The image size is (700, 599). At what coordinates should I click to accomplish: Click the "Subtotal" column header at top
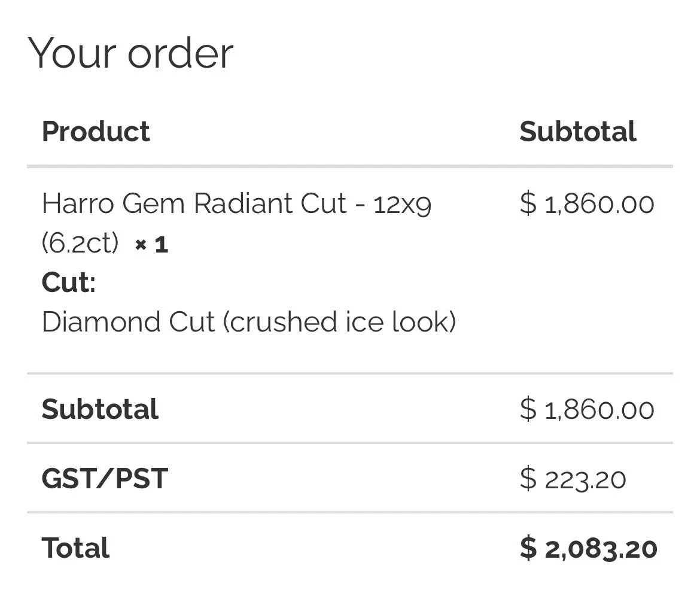[x=577, y=132]
